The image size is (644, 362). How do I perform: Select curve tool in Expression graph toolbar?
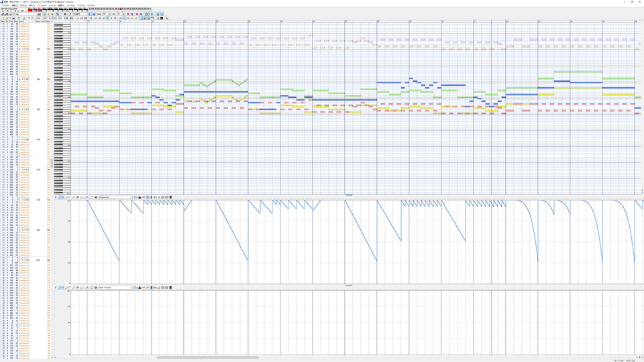point(66,197)
